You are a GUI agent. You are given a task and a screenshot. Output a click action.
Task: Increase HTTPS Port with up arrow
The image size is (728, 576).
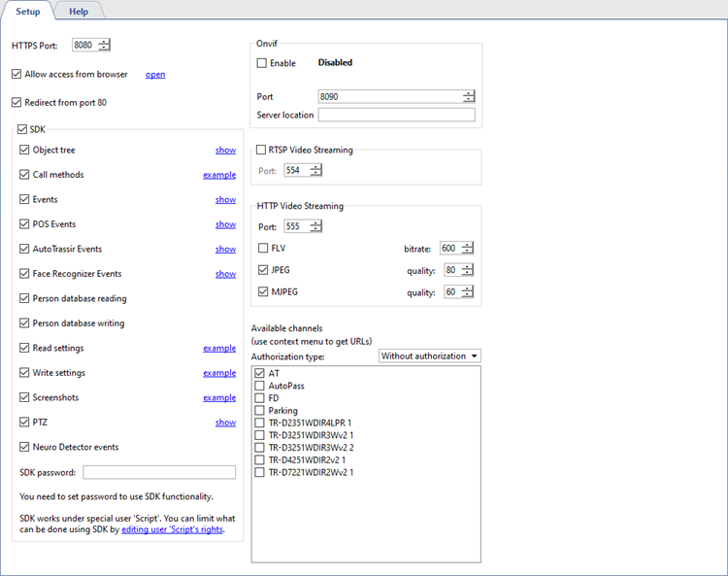104,42
